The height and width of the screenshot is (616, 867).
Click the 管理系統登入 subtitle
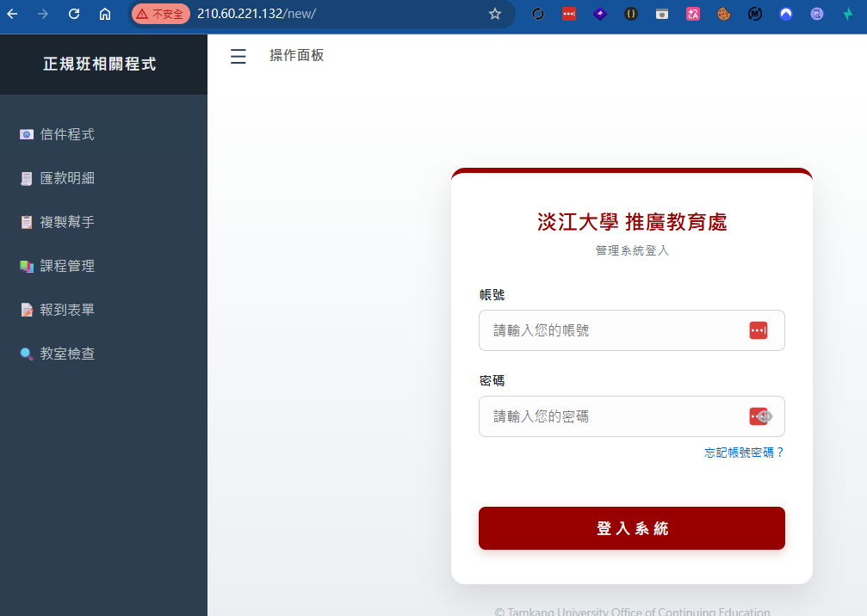pos(631,250)
